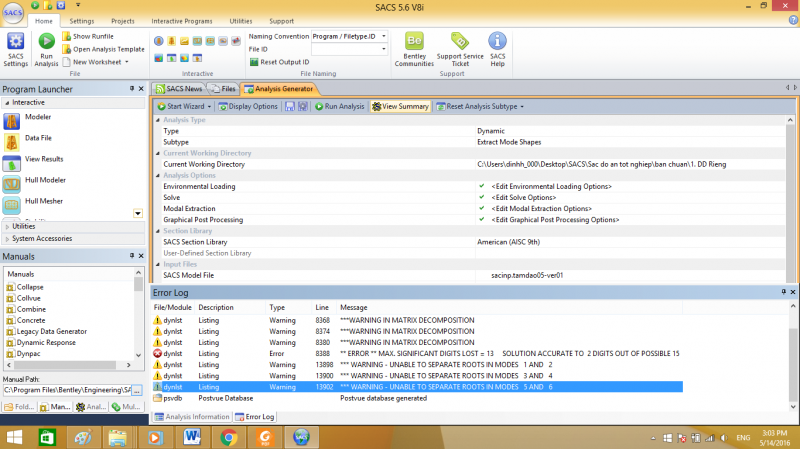
Task: Switch to the Projects ribbon tab
Action: 122,21
